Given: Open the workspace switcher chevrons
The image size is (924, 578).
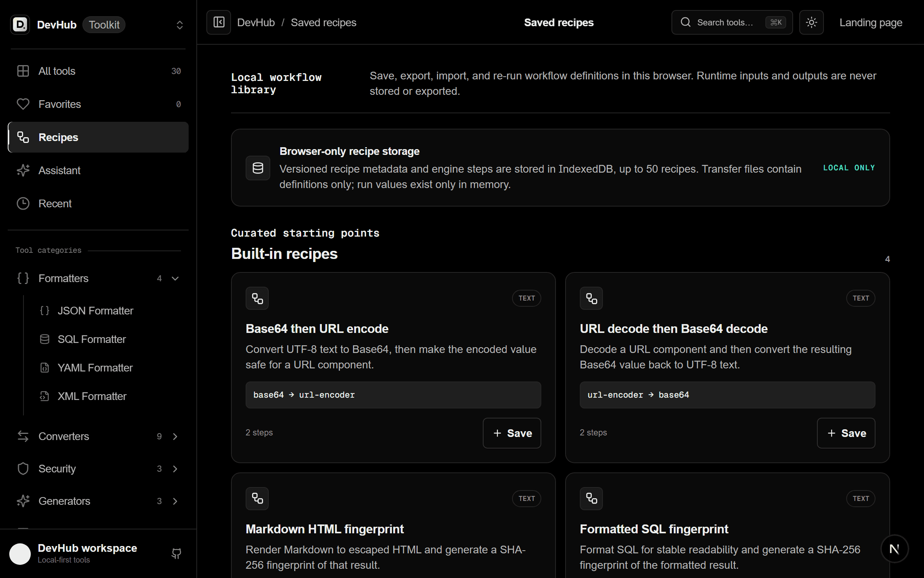Looking at the screenshot, I should (179, 25).
